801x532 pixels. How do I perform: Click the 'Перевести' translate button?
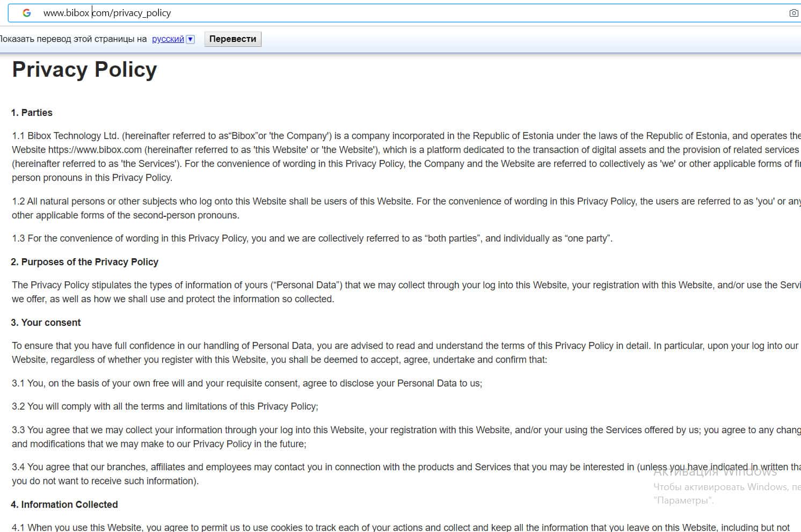tap(232, 39)
